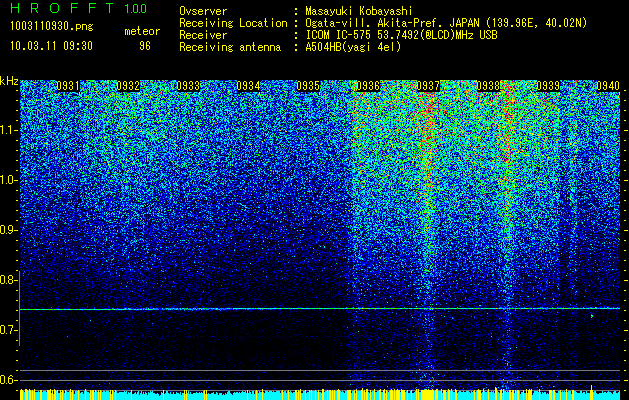The image size is (629, 400).
Task: Click the 0940 time marker
Action: click(x=608, y=86)
